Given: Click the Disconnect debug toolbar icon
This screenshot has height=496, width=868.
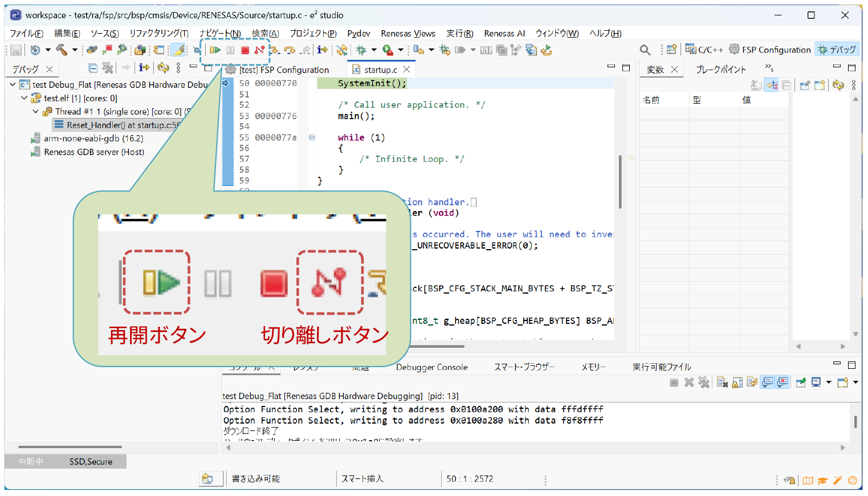Looking at the screenshot, I should (x=259, y=50).
